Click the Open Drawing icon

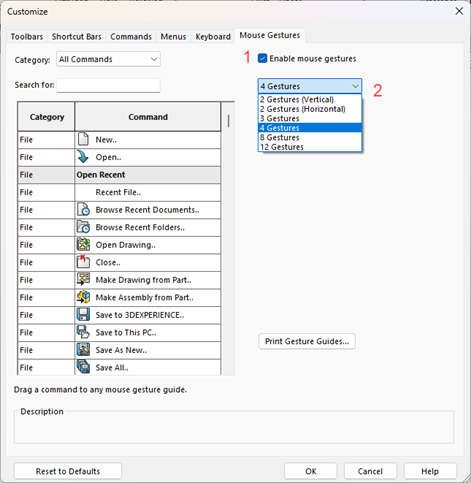coord(83,245)
